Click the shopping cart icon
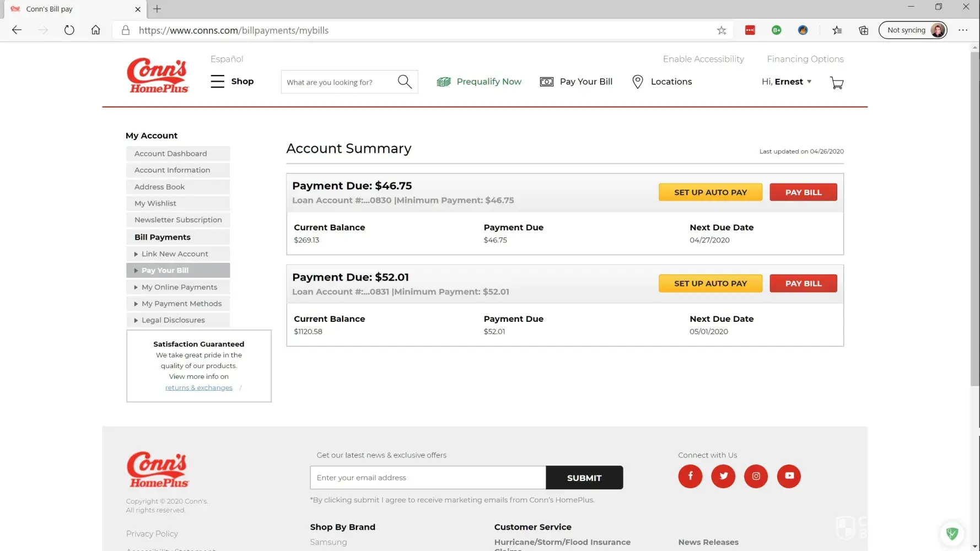 (837, 83)
